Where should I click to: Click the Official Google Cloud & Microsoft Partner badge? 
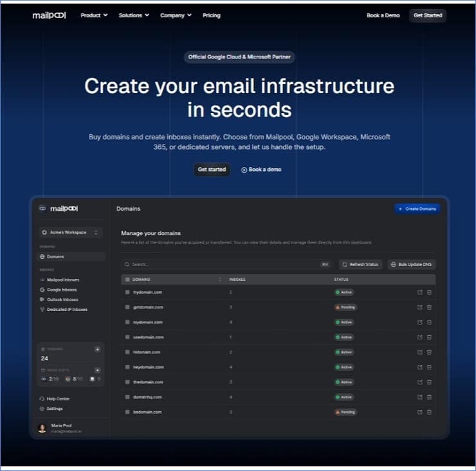(x=239, y=57)
